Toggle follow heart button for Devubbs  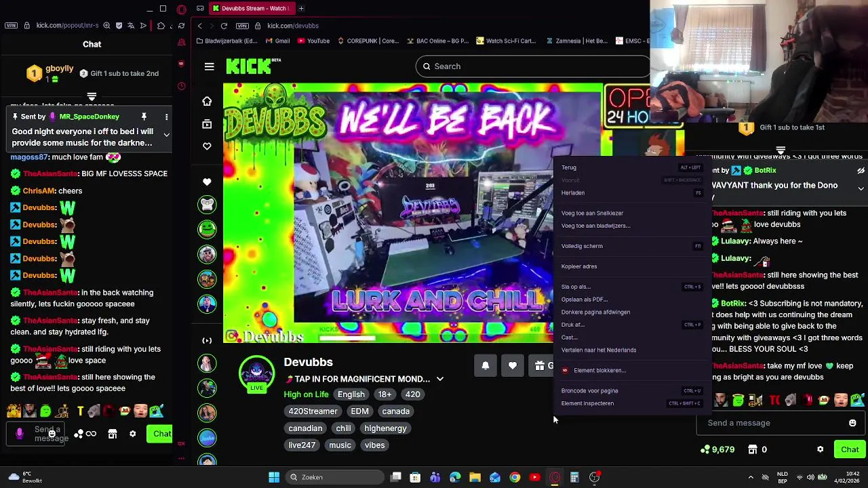pyautogui.click(x=513, y=366)
